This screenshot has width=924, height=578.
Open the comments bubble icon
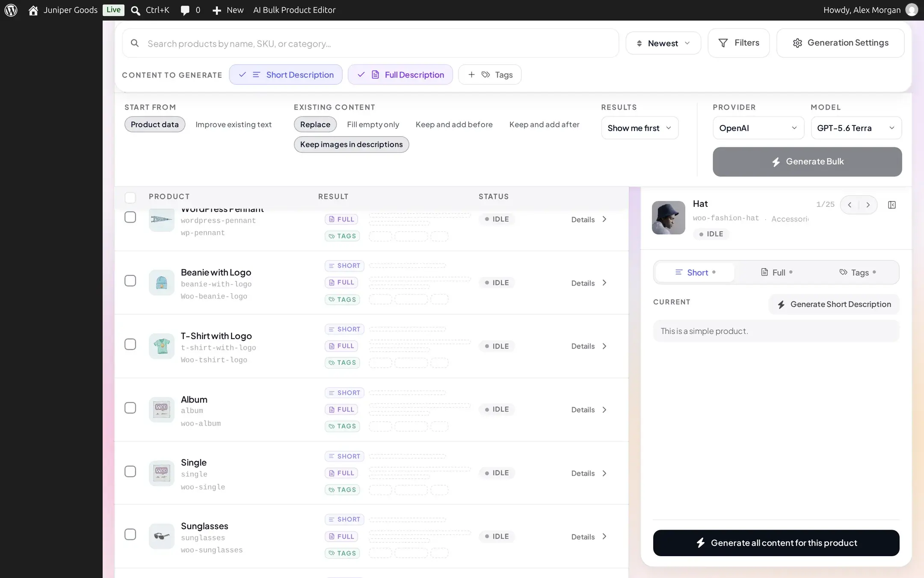pyautogui.click(x=185, y=10)
